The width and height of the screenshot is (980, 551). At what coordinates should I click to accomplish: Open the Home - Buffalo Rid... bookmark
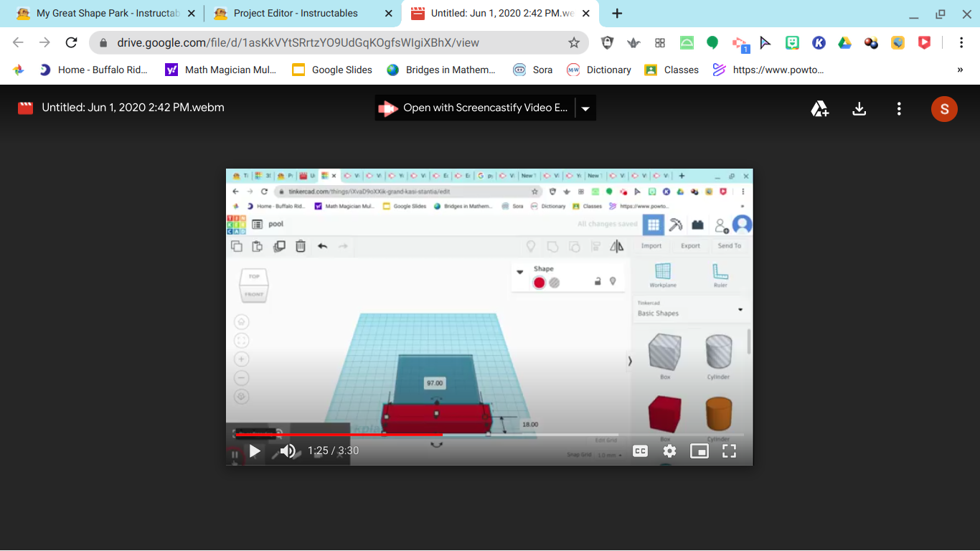93,70
